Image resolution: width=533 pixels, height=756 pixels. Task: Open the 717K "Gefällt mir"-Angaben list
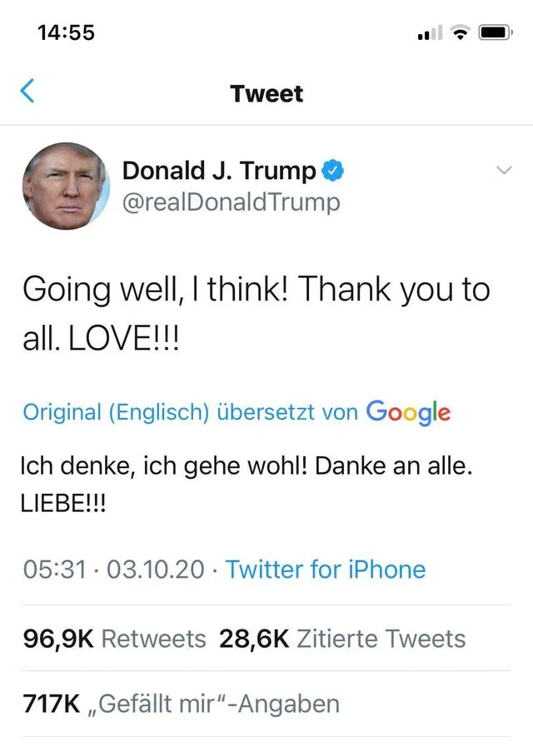[x=180, y=704]
